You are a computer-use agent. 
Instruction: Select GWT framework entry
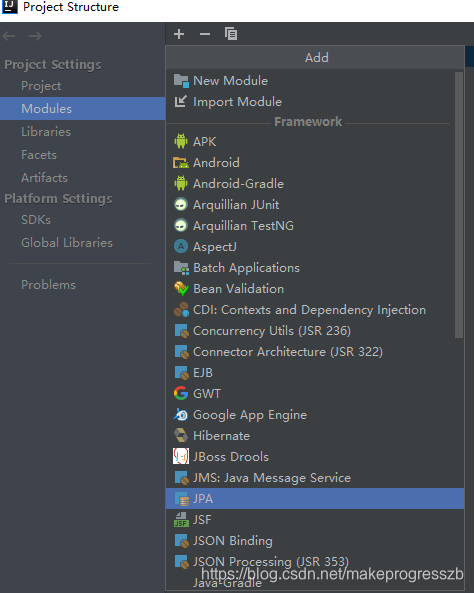click(315, 394)
